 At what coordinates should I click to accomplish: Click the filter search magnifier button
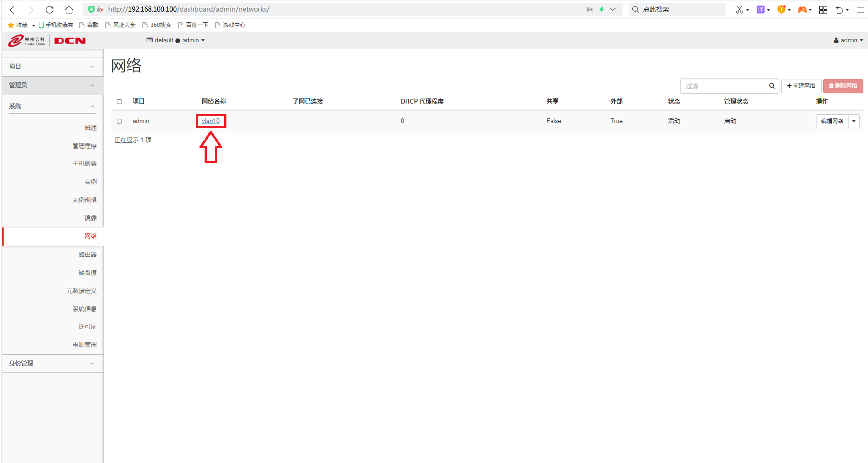(772, 86)
